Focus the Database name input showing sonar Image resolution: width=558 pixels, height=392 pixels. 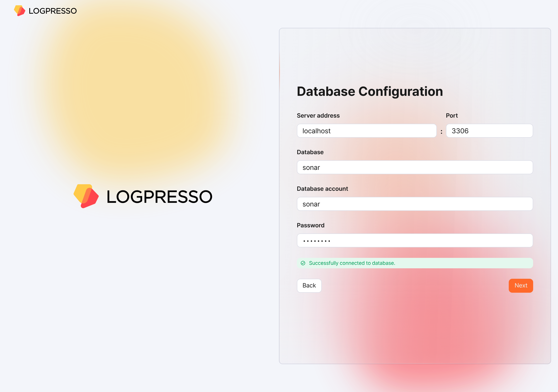click(x=415, y=167)
